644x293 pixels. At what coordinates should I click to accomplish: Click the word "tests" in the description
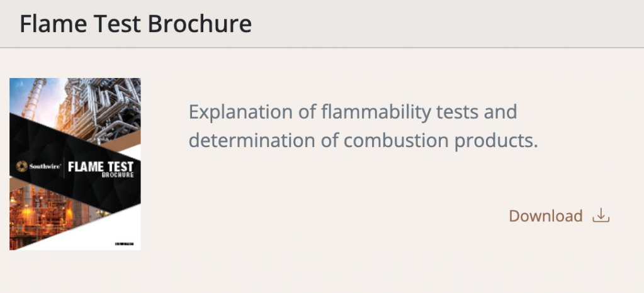(x=448, y=113)
